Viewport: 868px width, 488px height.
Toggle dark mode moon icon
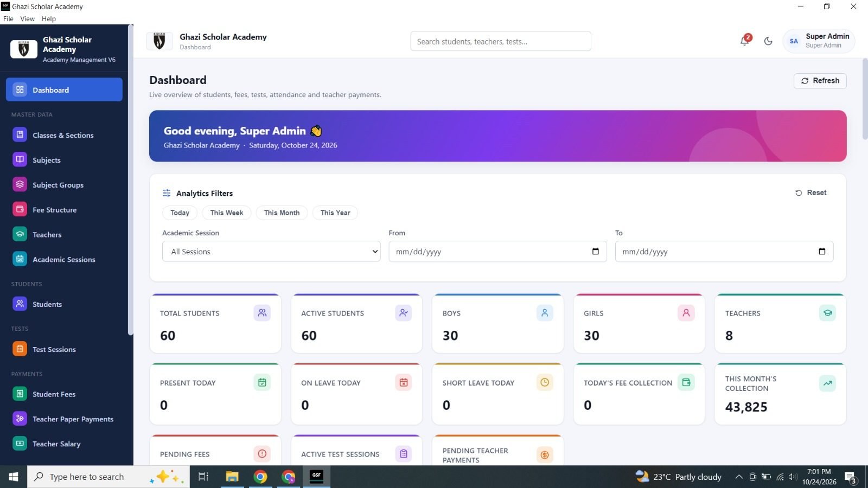[x=768, y=41]
